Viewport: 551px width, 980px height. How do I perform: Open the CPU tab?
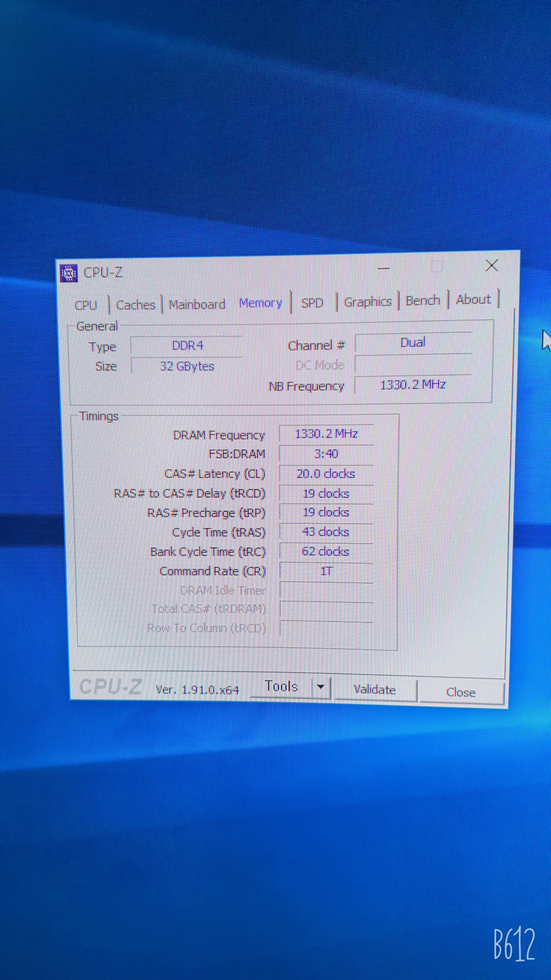(x=86, y=305)
